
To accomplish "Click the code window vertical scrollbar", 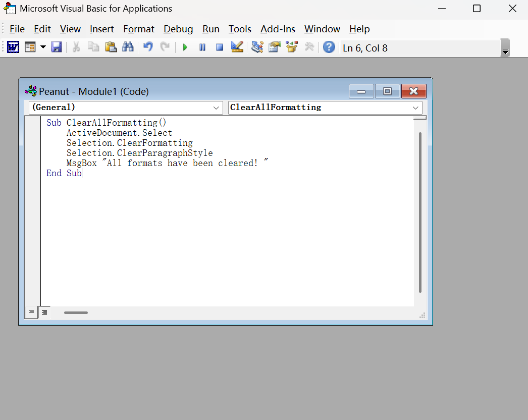I will (x=420, y=212).
